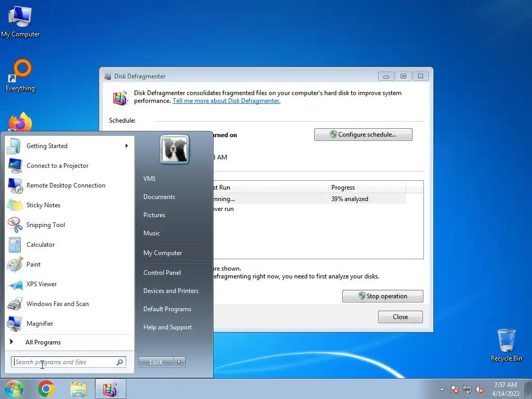Open Tell me more about Disk Defragmenter link
This screenshot has width=532, height=399.
tap(227, 101)
